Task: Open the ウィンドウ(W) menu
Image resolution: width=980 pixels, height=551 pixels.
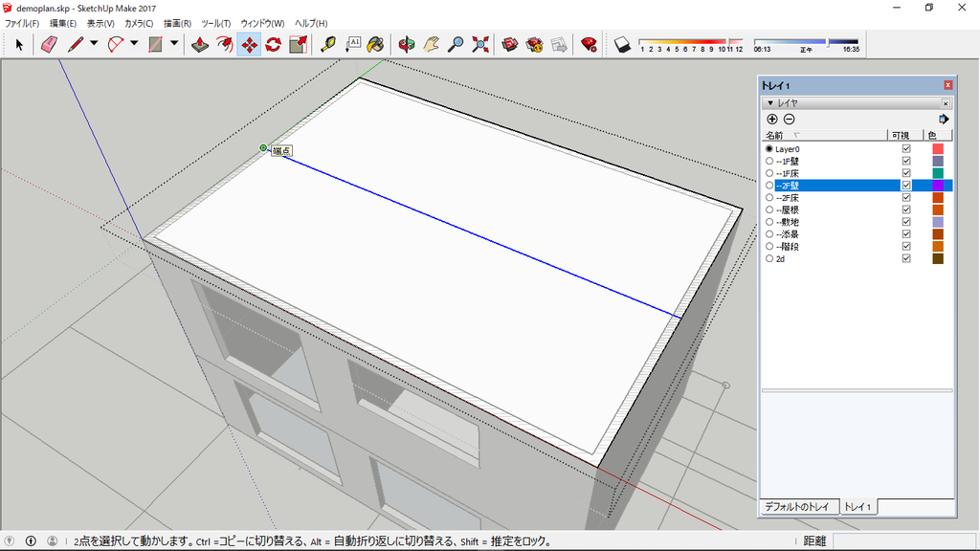Action: pyautogui.click(x=262, y=23)
